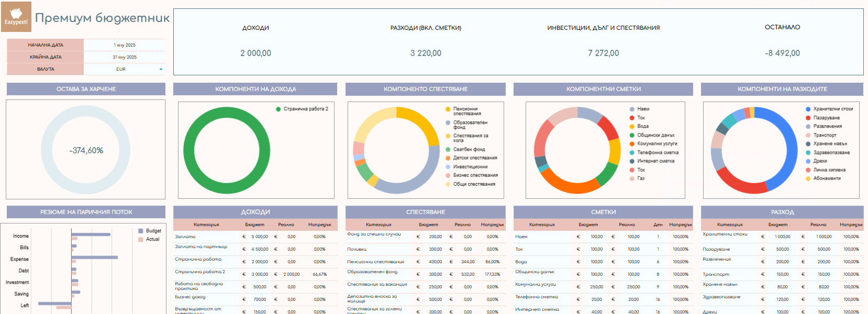Click the ОСТАНАЛО summary value -8 492,00
This screenshot has height=314, width=868.
pyautogui.click(x=782, y=53)
